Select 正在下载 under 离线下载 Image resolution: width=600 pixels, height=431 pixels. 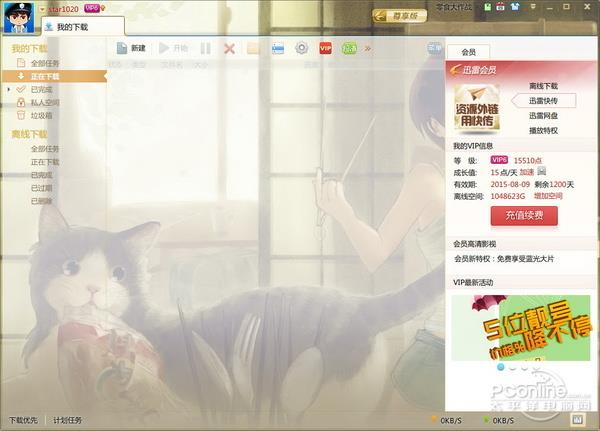(x=45, y=162)
